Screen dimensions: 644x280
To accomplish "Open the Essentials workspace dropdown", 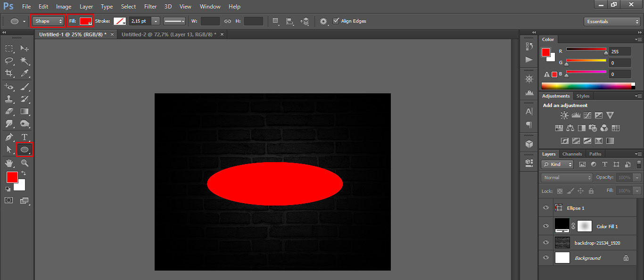I will coord(611,22).
